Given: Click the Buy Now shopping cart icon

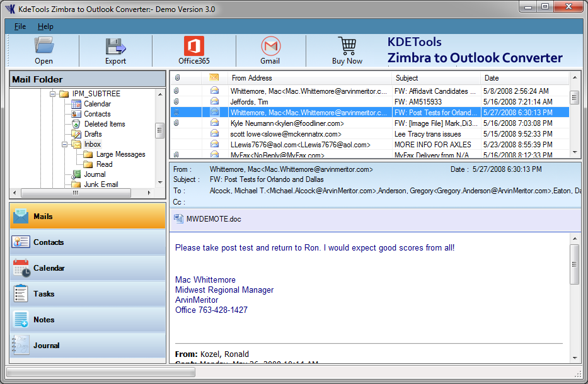Looking at the screenshot, I should click(347, 46).
